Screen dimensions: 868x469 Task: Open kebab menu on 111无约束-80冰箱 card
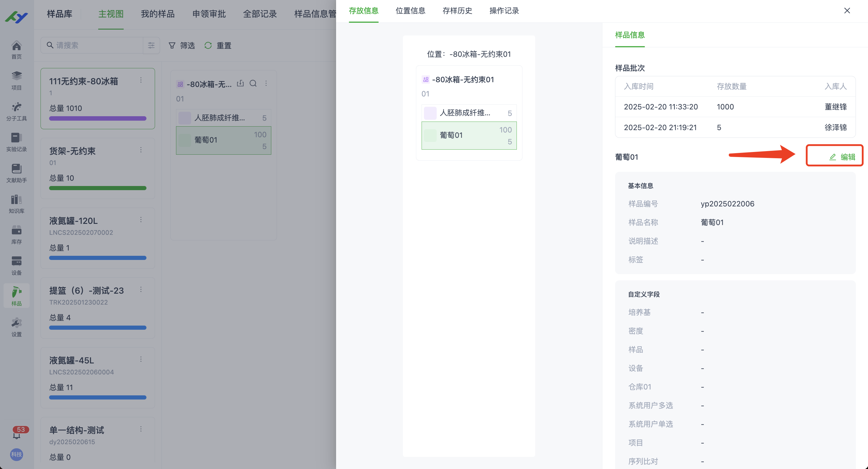tap(141, 80)
